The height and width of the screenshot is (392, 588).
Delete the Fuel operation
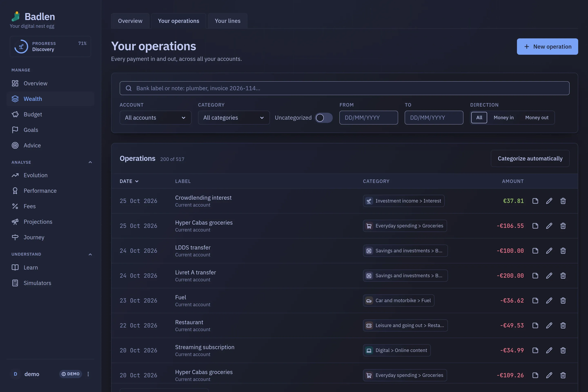coord(563,301)
